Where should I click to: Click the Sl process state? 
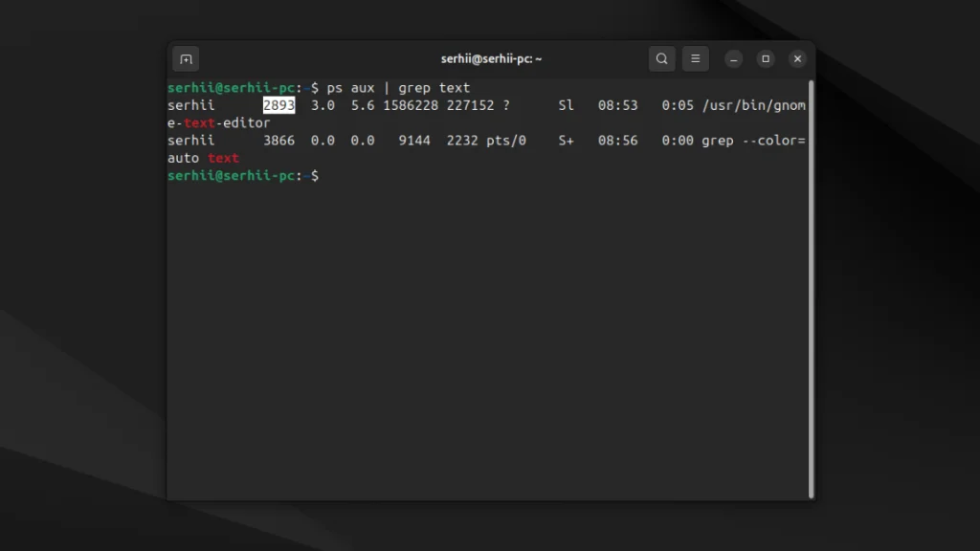[x=566, y=105]
